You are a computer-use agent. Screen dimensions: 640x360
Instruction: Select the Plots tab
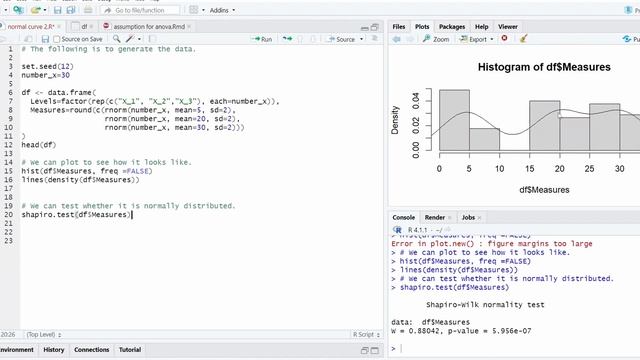pyautogui.click(x=422, y=27)
